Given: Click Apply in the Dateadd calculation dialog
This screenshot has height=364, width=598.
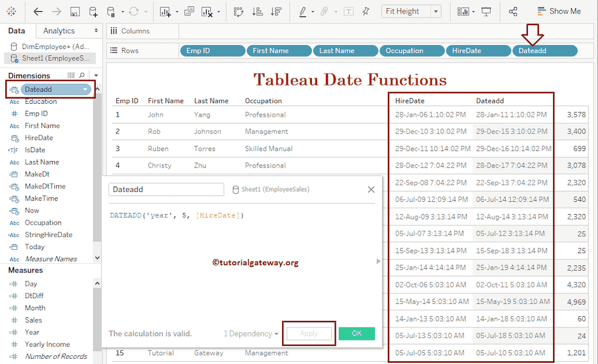Looking at the screenshot, I should [308, 333].
